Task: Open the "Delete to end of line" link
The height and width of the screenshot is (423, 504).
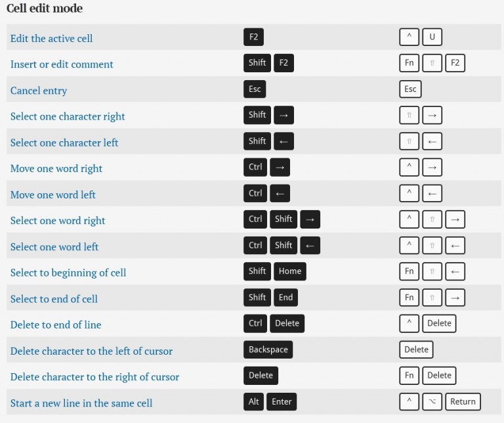Action: [56, 324]
